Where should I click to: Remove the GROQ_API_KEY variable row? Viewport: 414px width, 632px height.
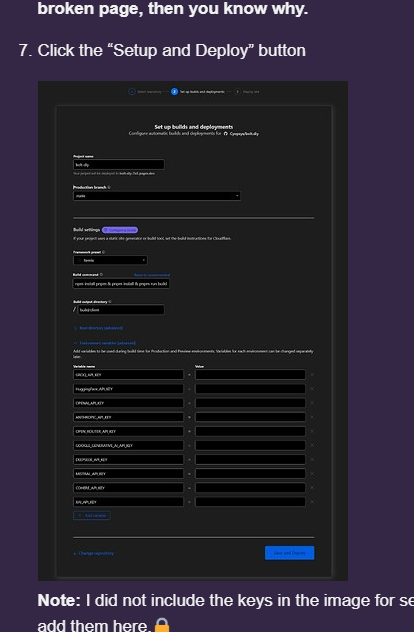(312, 375)
